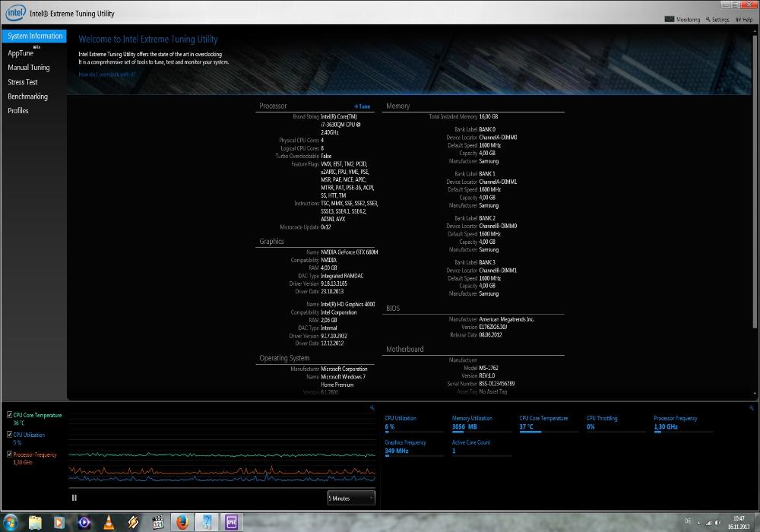Select the Graphics Frequency 349 MHz tile
The height and width of the screenshot is (532, 760).
pos(413,447)
